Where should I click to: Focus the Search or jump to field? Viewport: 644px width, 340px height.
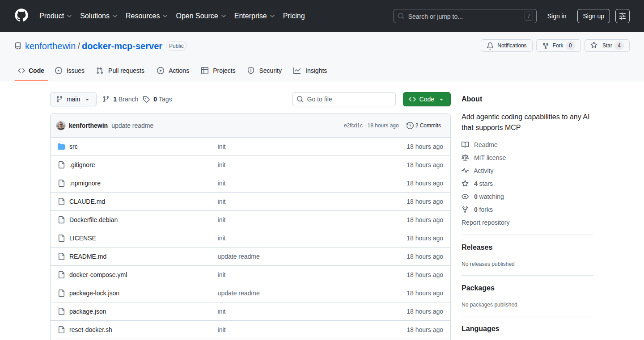(465, 16)
